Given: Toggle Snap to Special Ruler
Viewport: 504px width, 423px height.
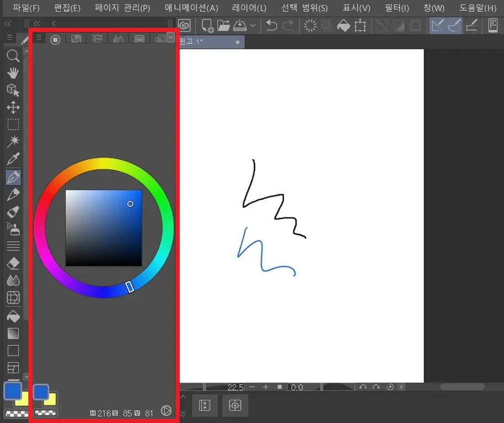Looking at the screenshot, I should coord(455,25).
